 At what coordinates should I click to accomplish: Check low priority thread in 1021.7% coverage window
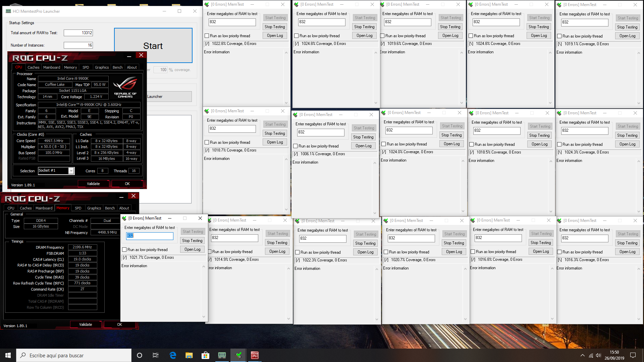(124, 250)
